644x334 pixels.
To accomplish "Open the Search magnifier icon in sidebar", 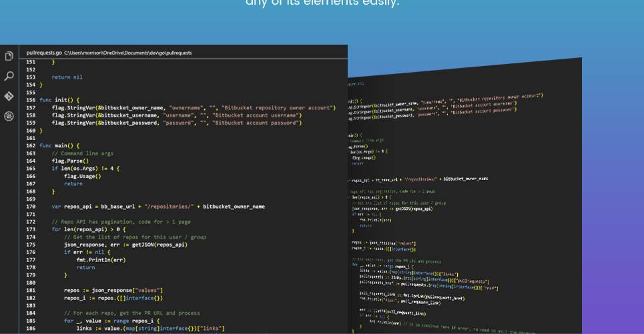I will (x=9, y=76).
